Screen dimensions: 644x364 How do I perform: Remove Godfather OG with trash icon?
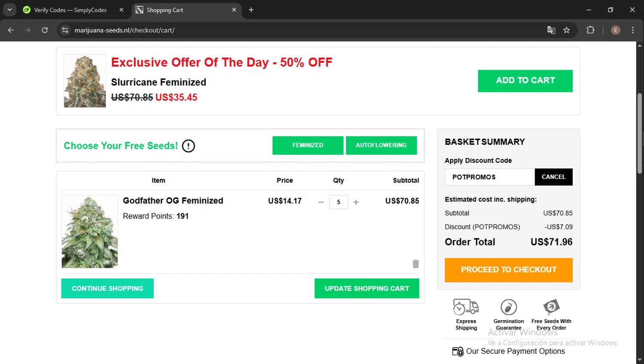pos(416,264)
